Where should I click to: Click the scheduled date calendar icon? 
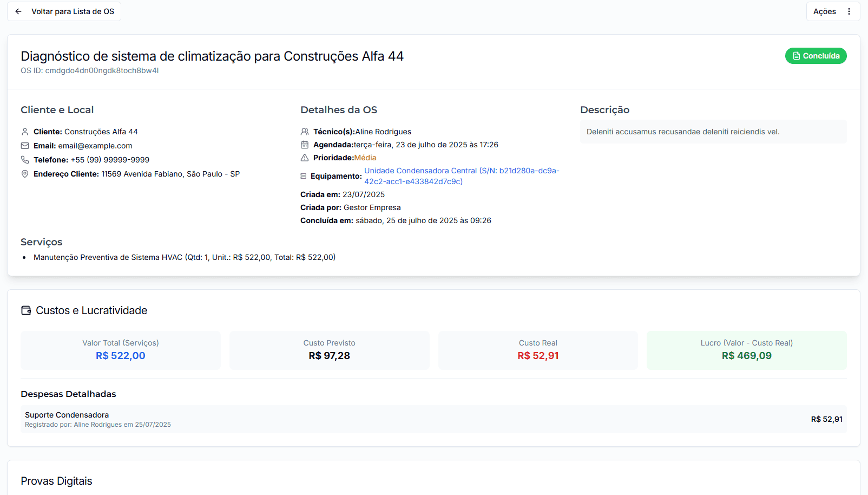pyautogui.click(x=305, y=145)
